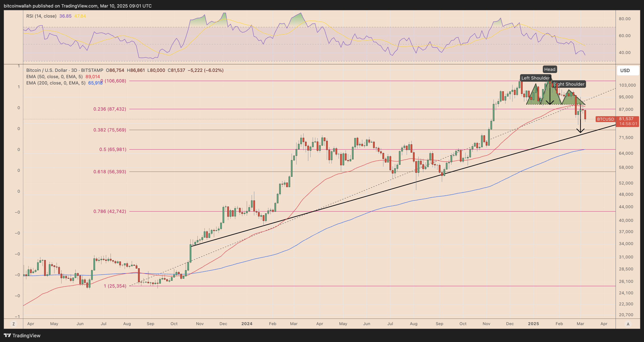Click the RSI value 36.85
Image resolution: width=644 pixels, height=342 pixels.
coord(65,16)
